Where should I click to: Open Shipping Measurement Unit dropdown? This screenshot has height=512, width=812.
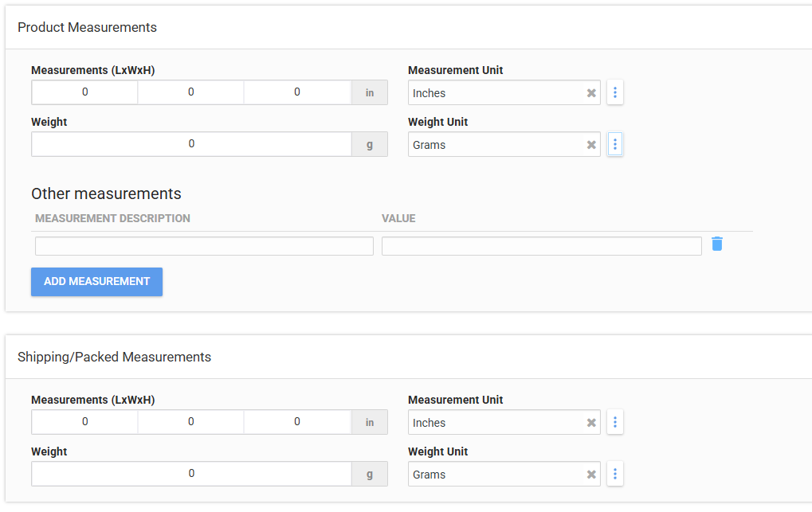tap(494, 423)
